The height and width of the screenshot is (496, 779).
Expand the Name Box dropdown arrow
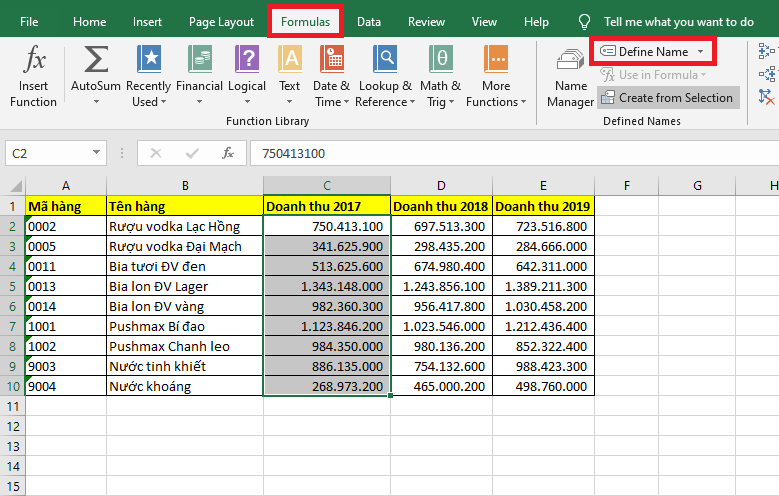[97, 154]
